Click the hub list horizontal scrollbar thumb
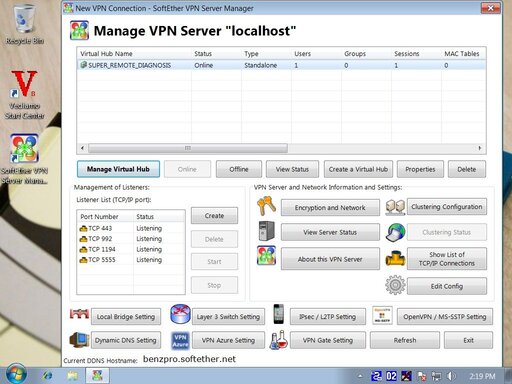Image resolution: width=512 pixels, height=384 pixels. point(188,148)
